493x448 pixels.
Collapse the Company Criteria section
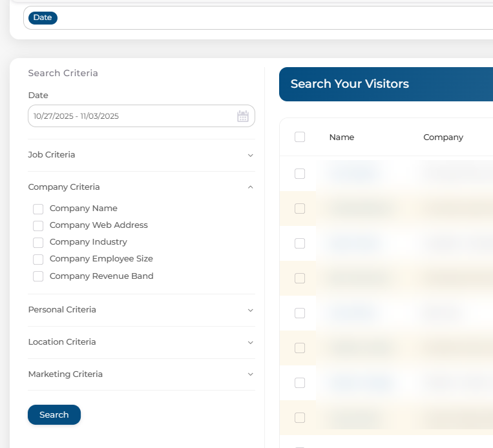pyautogui.click(x=141, y=187)
